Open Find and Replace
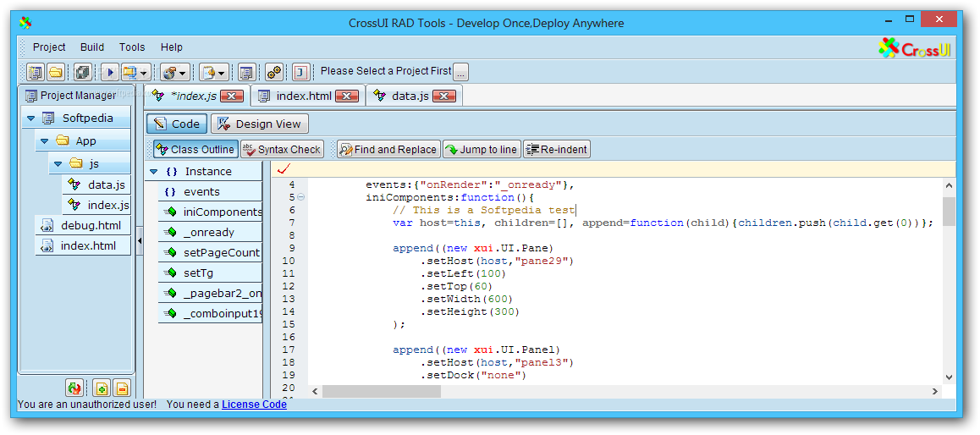The image size is (980, 435). 388,150
